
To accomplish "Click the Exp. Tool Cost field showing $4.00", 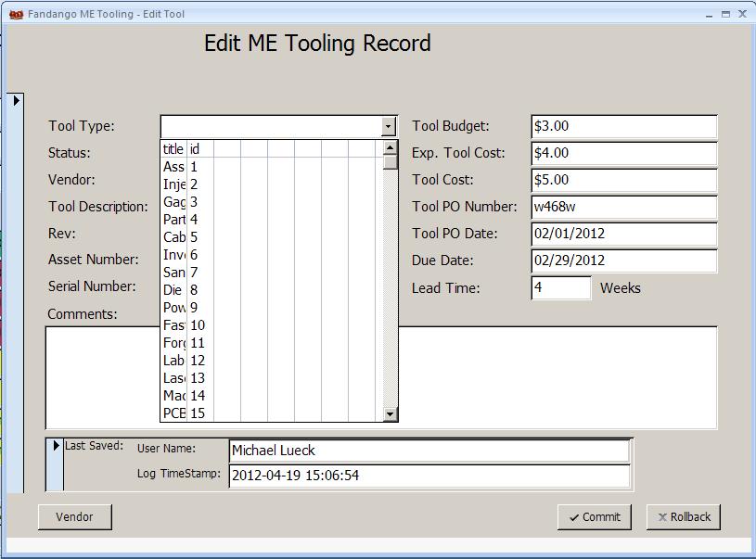I will [624, 154].
